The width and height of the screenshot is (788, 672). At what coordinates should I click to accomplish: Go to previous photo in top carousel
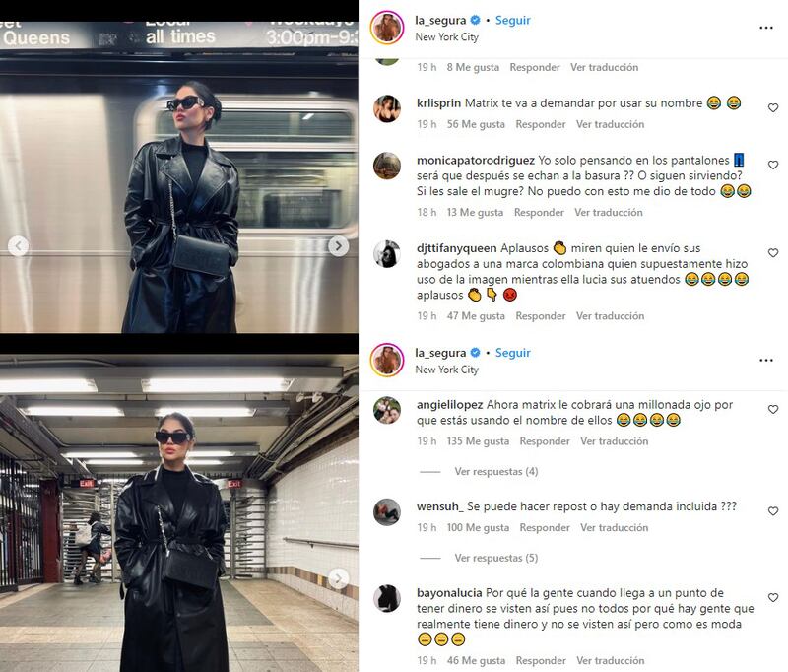19,245
